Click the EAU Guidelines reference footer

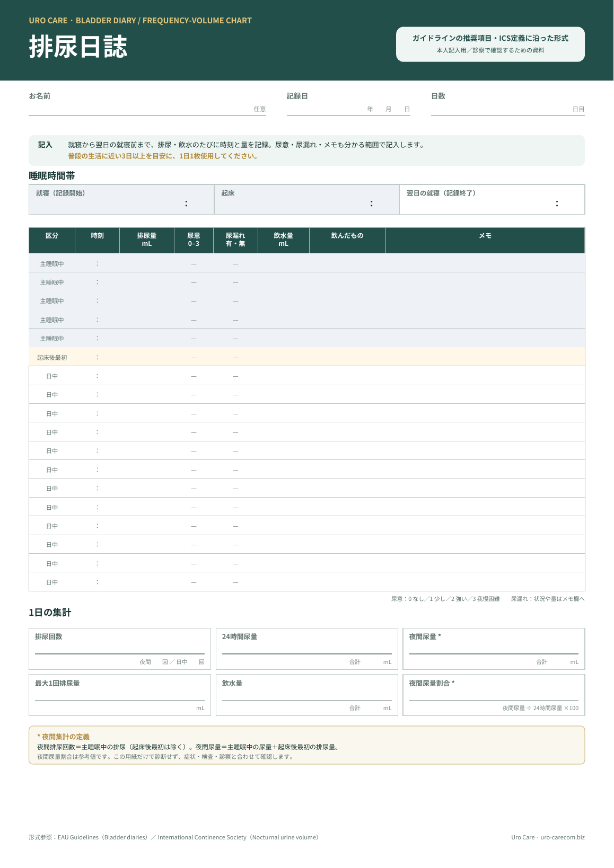click(x=174, y=837)
